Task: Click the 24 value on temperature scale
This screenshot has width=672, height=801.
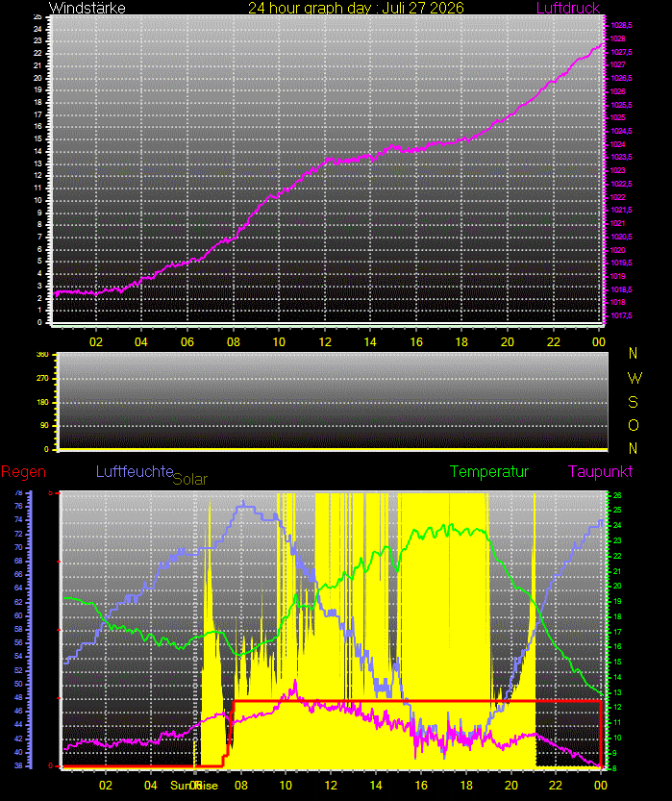Action: pos(617,525)
